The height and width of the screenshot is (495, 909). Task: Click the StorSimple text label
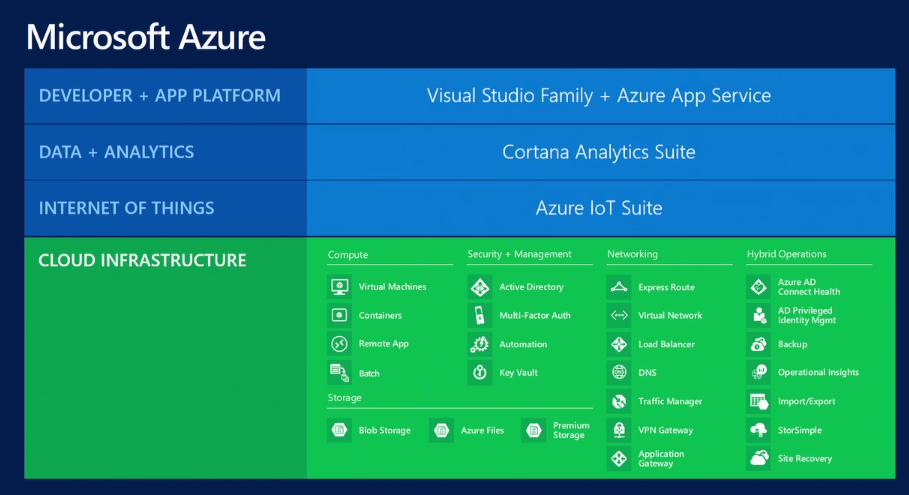pyautogui.click(x=800, y=430)
